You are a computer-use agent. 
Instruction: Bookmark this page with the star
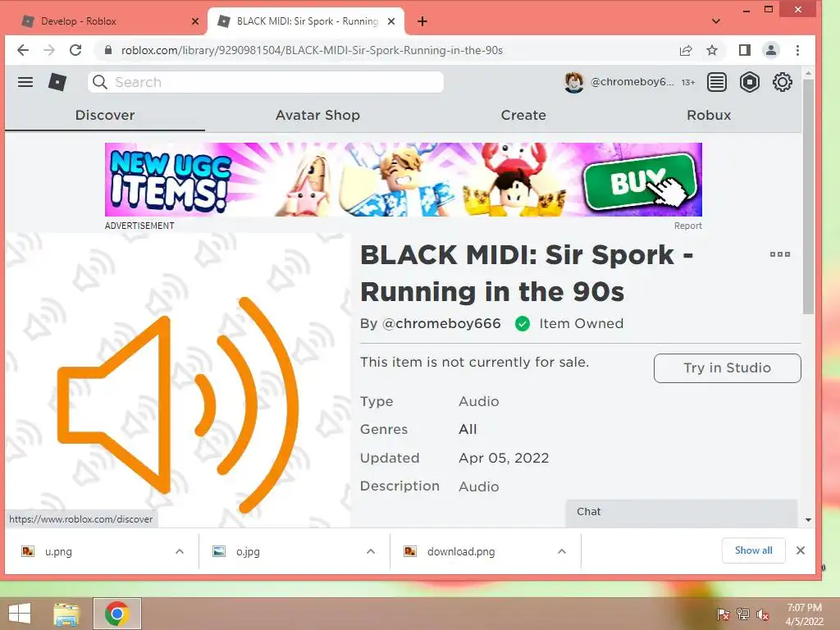point(712,50)
